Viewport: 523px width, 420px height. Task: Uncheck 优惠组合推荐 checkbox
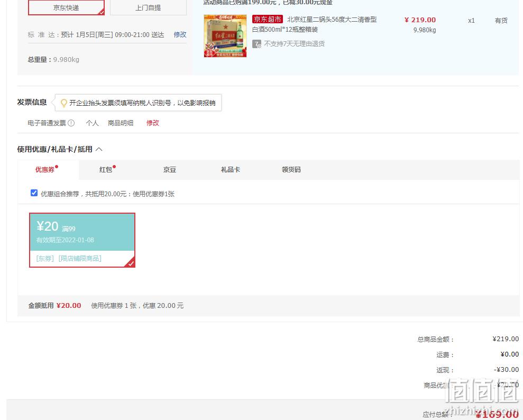34,193
